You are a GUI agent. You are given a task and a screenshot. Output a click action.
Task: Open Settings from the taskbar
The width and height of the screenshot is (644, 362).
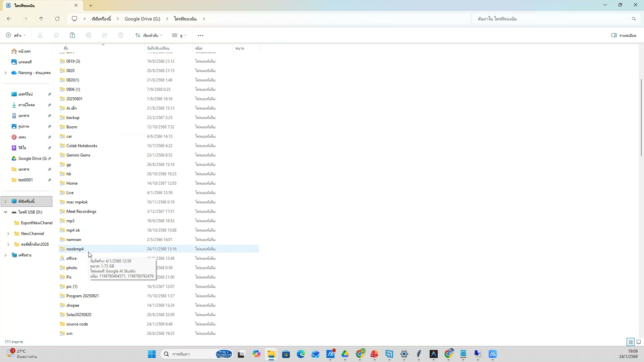[x=404, y=354]
